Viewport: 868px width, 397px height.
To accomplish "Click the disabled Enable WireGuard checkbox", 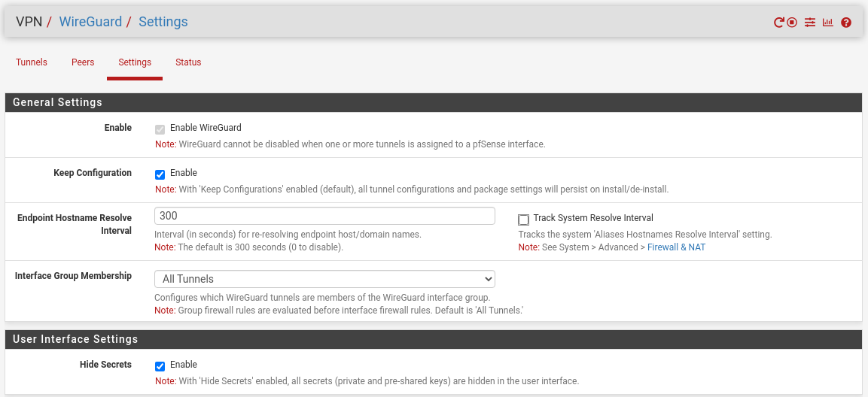I will pyautogui.click(x=160, y=130).
